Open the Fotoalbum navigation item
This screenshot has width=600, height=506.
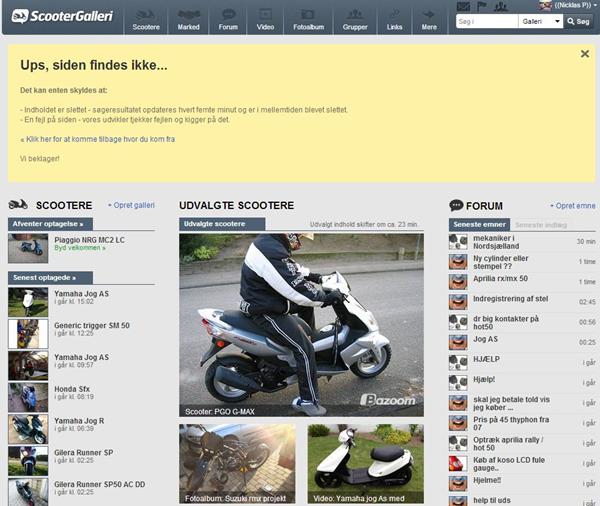[308, 20]
